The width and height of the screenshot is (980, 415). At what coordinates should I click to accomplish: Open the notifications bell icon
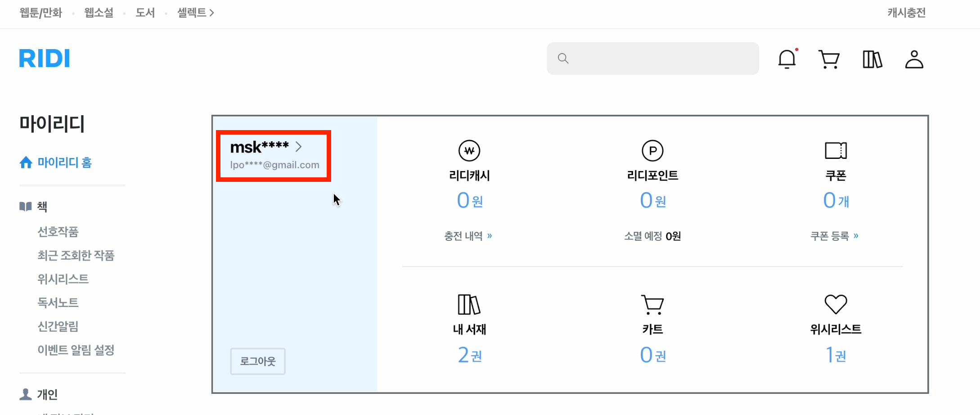click(x=787, y=59)
